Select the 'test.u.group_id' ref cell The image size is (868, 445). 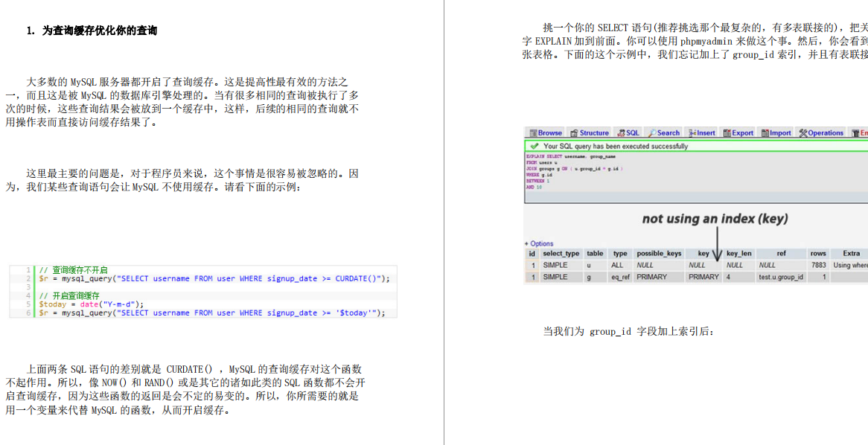tap(781, 278)
